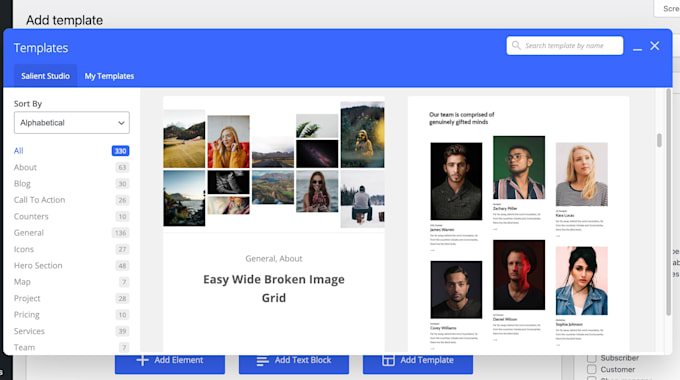Filter by Pricing category
680x380 pixels.
(x=26, y=314)
